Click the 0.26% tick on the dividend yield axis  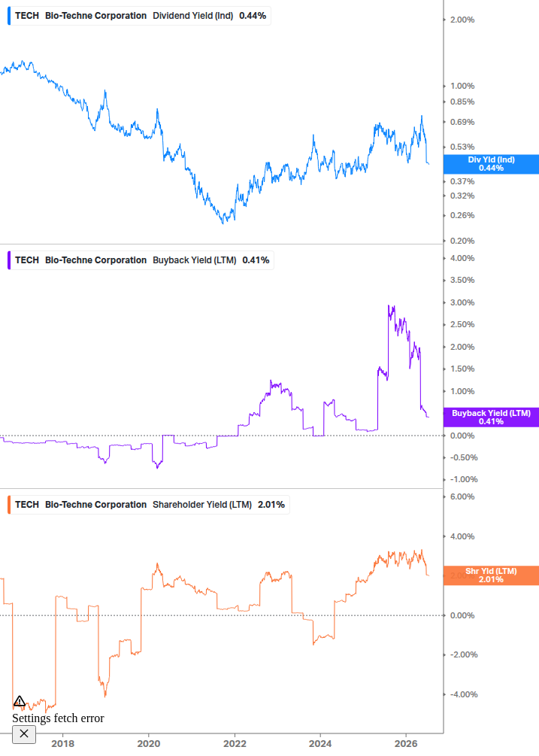point(462,215)
